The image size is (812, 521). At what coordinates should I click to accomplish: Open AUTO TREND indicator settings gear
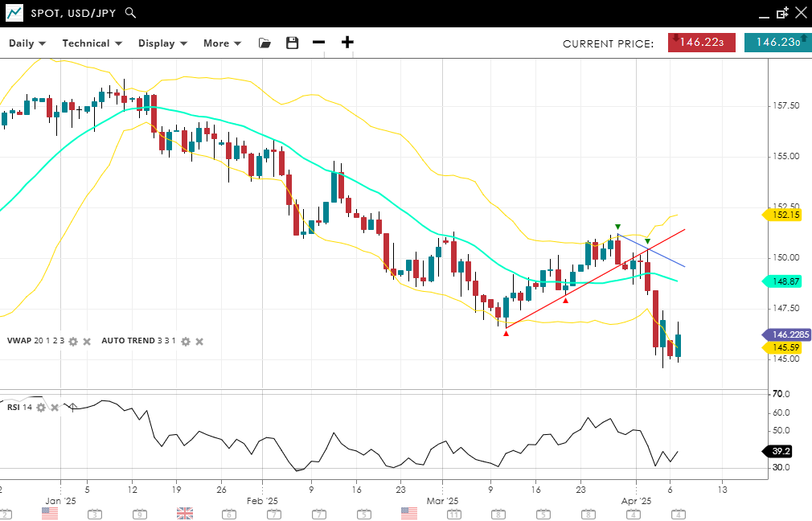tap(186, 342)
